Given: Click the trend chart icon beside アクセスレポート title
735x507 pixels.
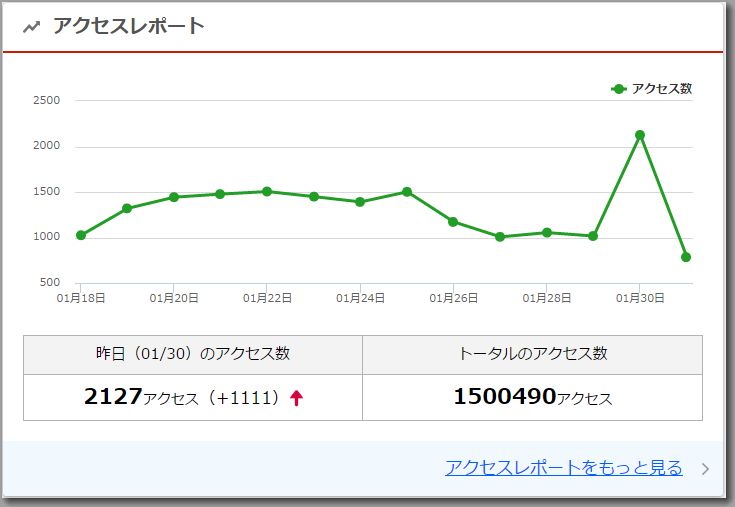Looking at the screenshot, I should (31, 27).
